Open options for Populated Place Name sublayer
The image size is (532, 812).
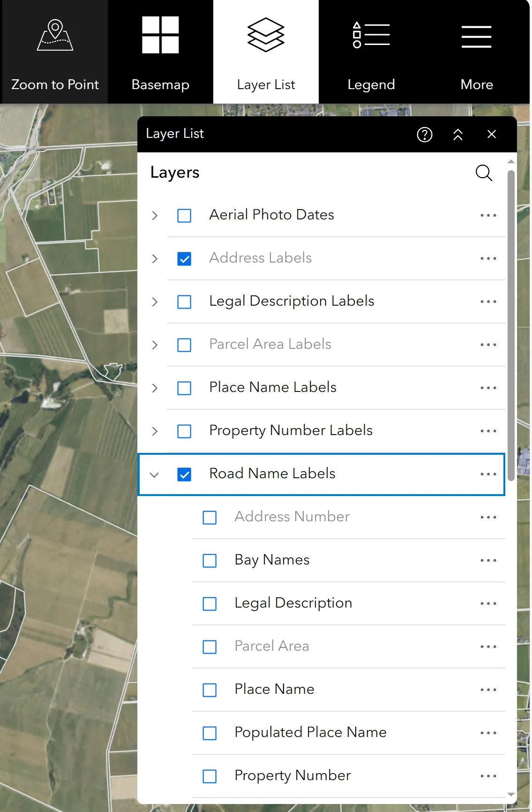[x=488, y=733]
